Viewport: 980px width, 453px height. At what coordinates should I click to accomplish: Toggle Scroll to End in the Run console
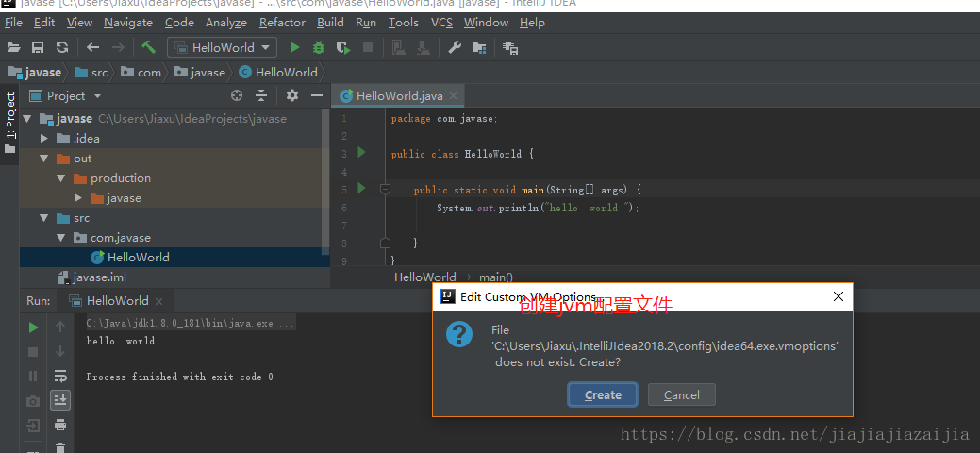[x=60, y=400]
